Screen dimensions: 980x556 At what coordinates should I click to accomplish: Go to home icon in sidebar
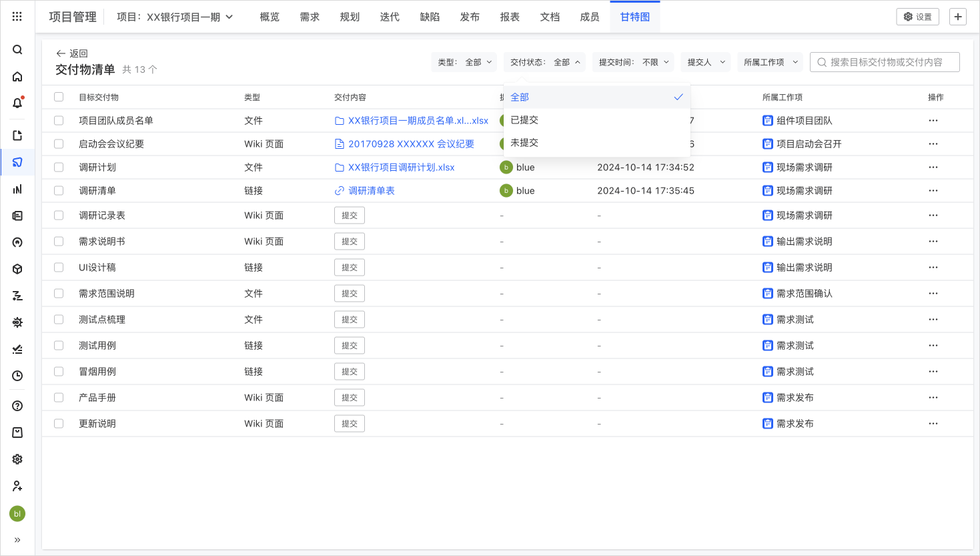(17, 77)
